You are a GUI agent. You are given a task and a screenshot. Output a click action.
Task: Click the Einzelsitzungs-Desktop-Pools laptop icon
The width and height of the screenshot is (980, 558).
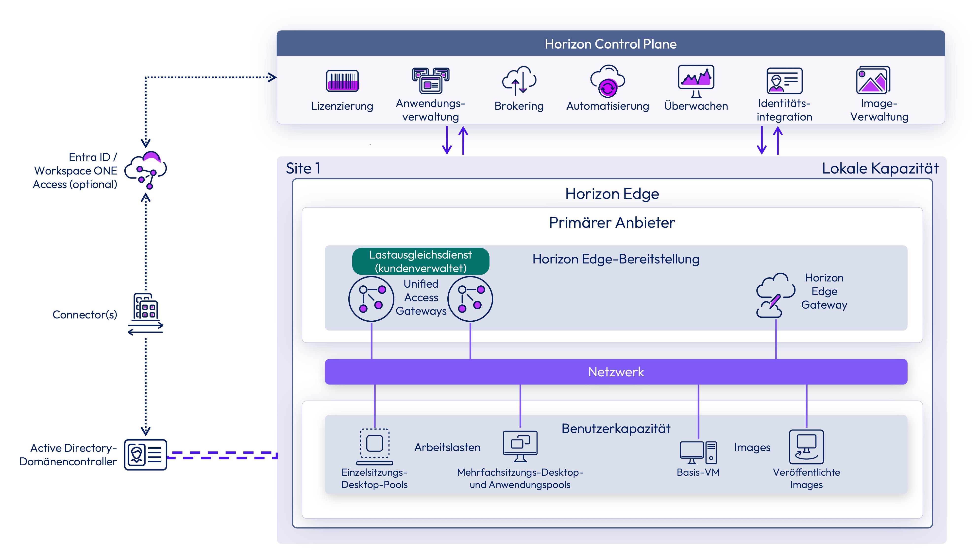374,447
